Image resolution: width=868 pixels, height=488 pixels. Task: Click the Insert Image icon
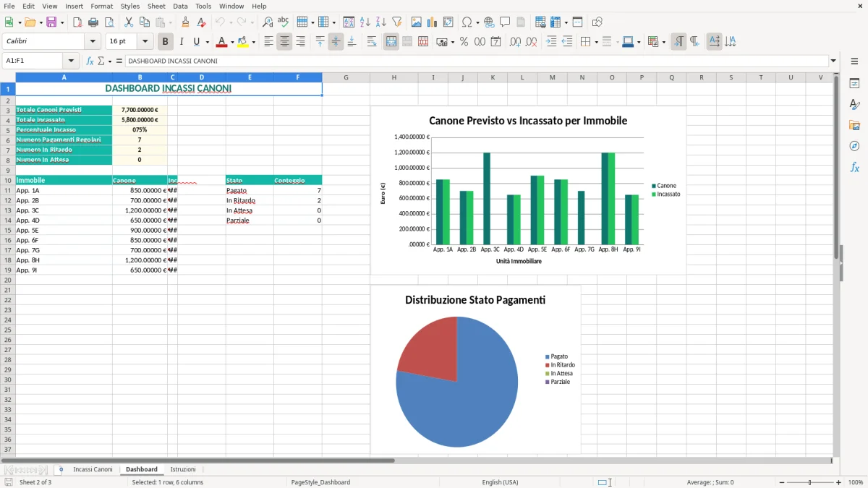[x=417, y=22]
